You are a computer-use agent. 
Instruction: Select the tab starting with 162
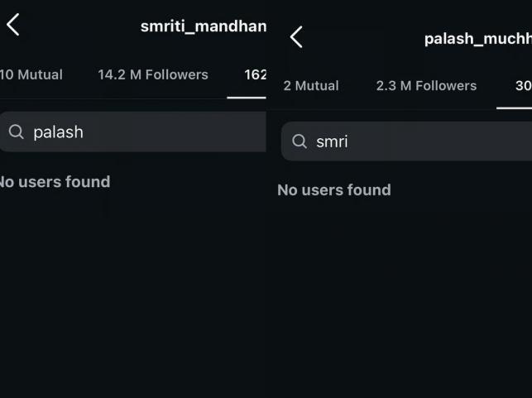255,74
